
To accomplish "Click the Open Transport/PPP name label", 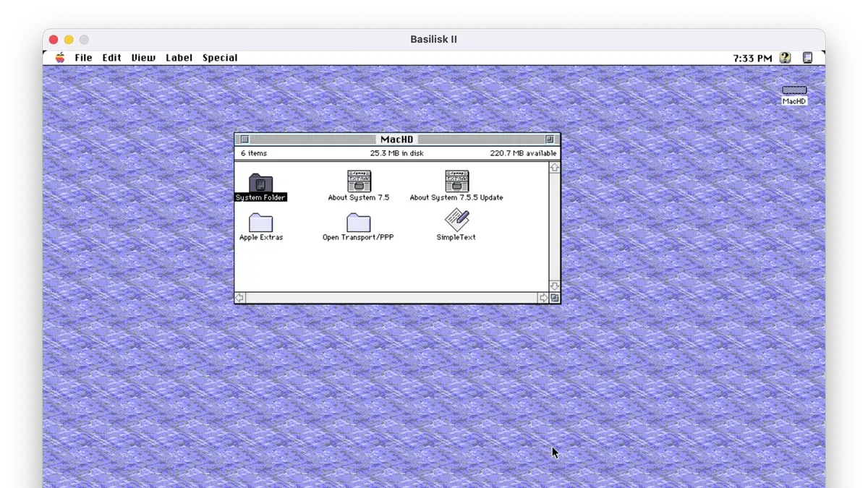I will [358, 237].
